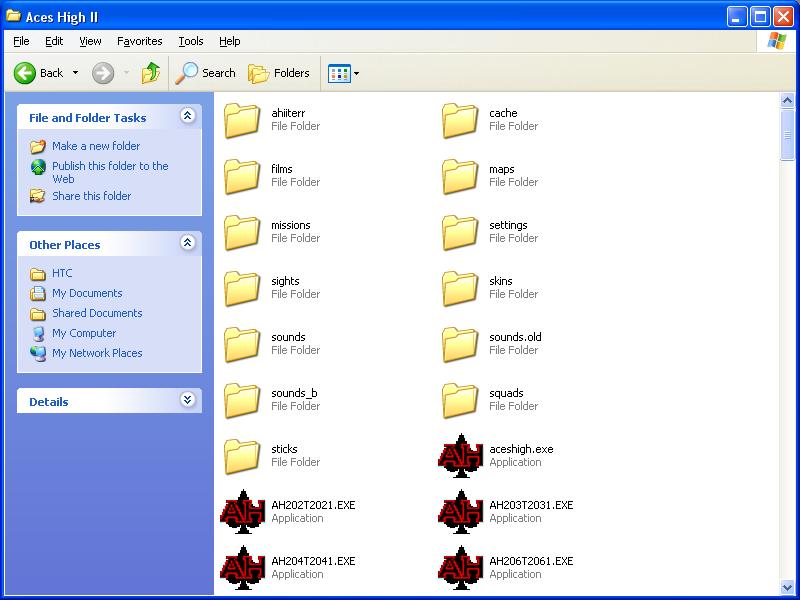Click the aceshigh.exe file name
The width and height of the screenshot is (800, 600).
click(521, 449)
